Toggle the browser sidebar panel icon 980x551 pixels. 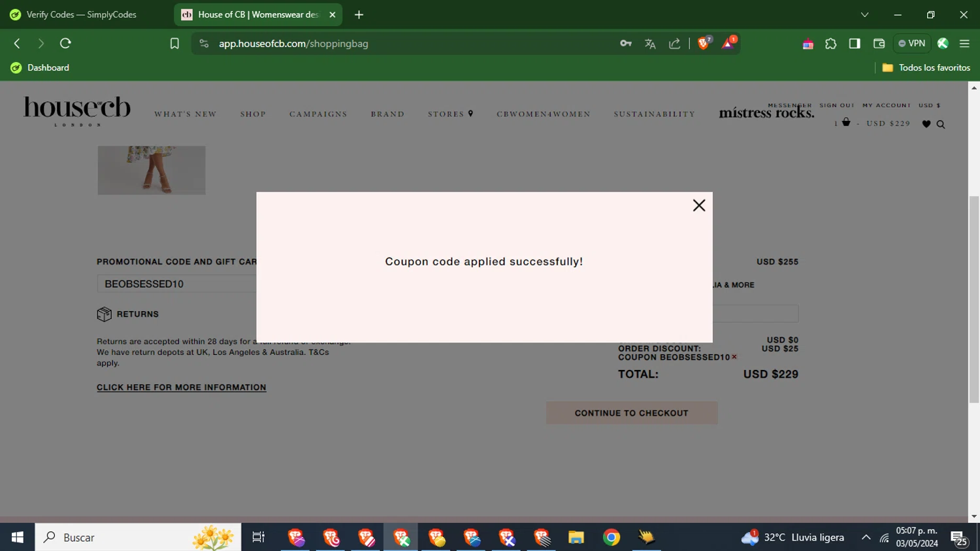tap(855, 44)
